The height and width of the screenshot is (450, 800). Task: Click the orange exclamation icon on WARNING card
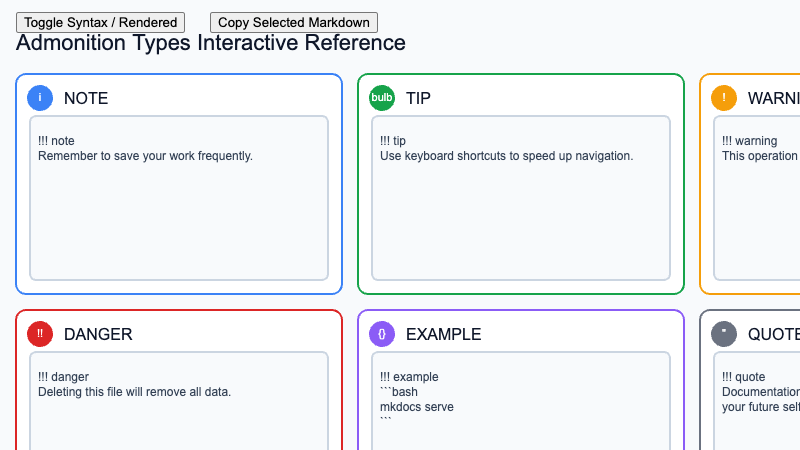click(724, 98)
